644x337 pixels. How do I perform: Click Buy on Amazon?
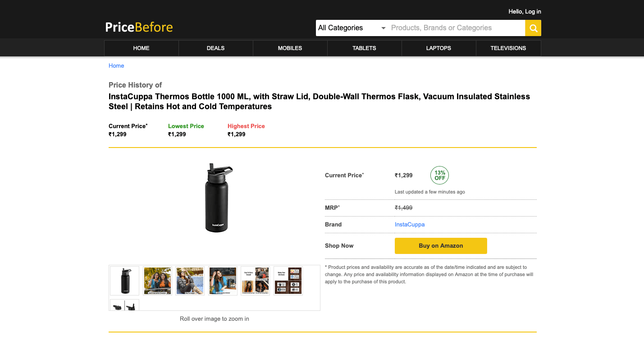click(440, 245)
